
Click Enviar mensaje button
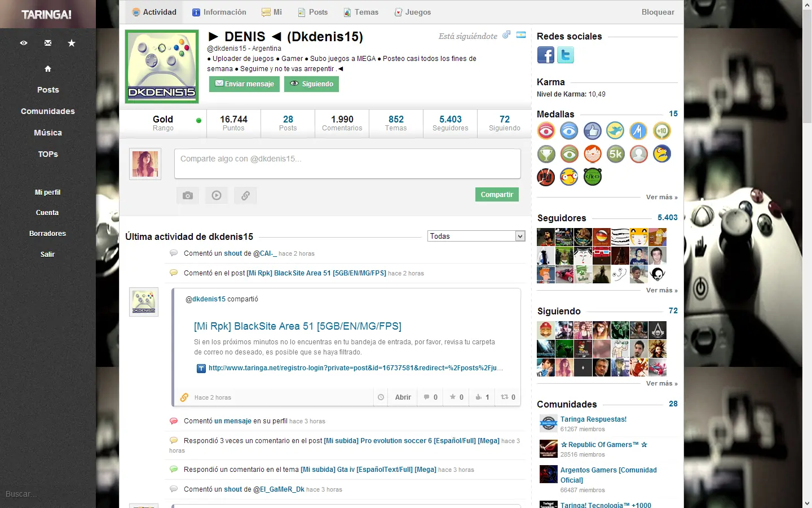(x=244, y=84)
